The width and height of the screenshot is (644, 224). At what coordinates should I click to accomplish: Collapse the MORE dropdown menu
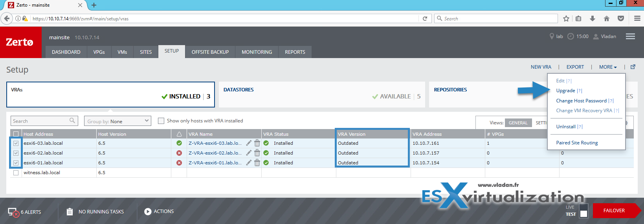coord(608,67)
